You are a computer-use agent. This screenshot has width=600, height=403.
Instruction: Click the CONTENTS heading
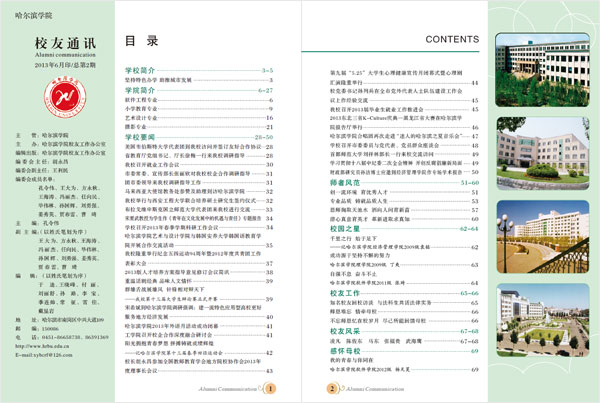tap(452, 39)
